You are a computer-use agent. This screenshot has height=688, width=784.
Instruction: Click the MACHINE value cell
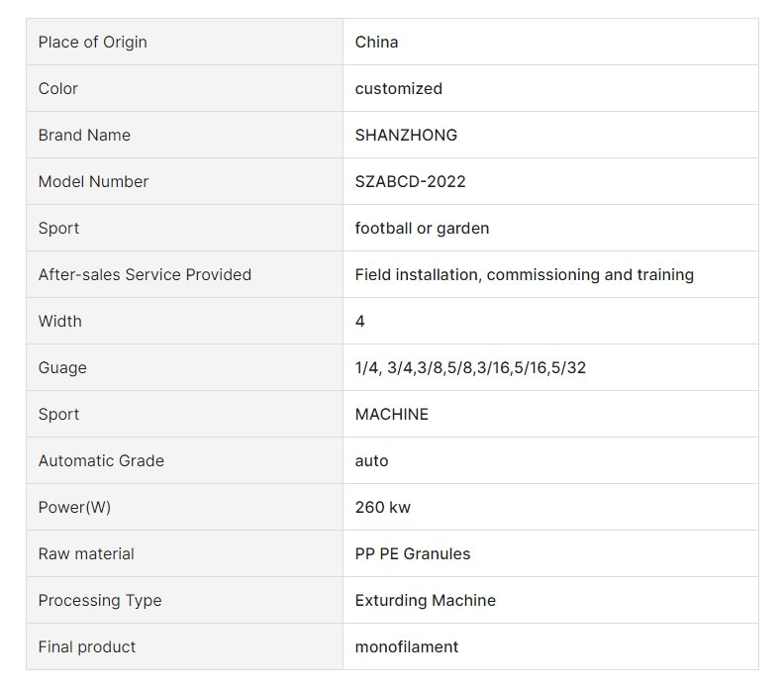click(x=550, y=414)
